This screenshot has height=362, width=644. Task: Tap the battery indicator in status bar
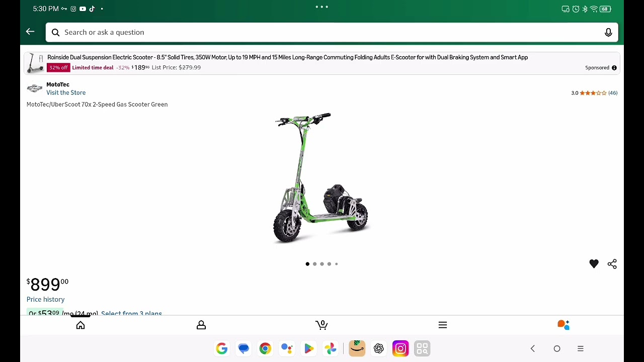[x=605, y=9]
